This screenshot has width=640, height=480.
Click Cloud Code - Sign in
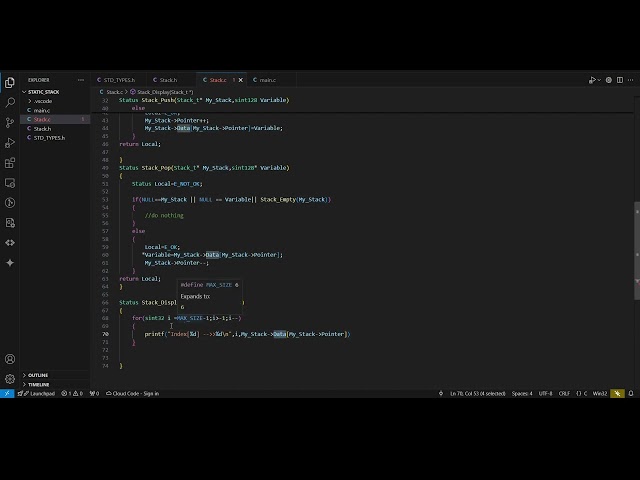(x=132, y=393)
